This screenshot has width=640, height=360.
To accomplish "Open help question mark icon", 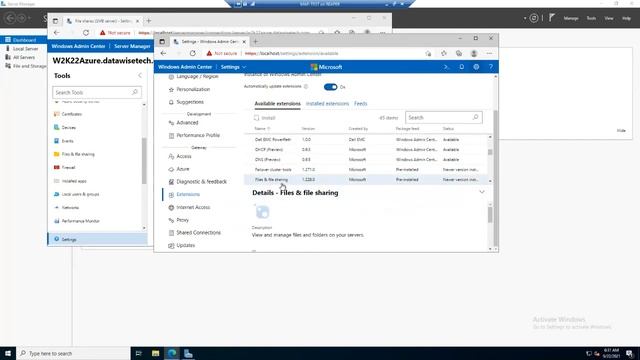I will [491, 67].
